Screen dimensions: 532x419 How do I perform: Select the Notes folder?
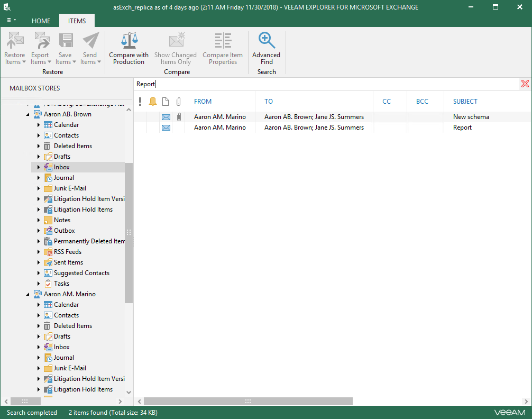(x=62, y=220)
